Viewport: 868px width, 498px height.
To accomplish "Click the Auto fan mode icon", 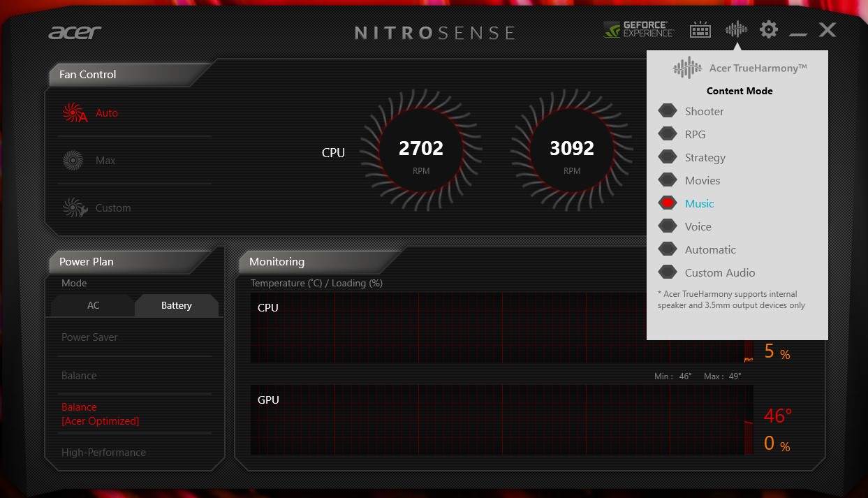I will (x=74, y=113).
